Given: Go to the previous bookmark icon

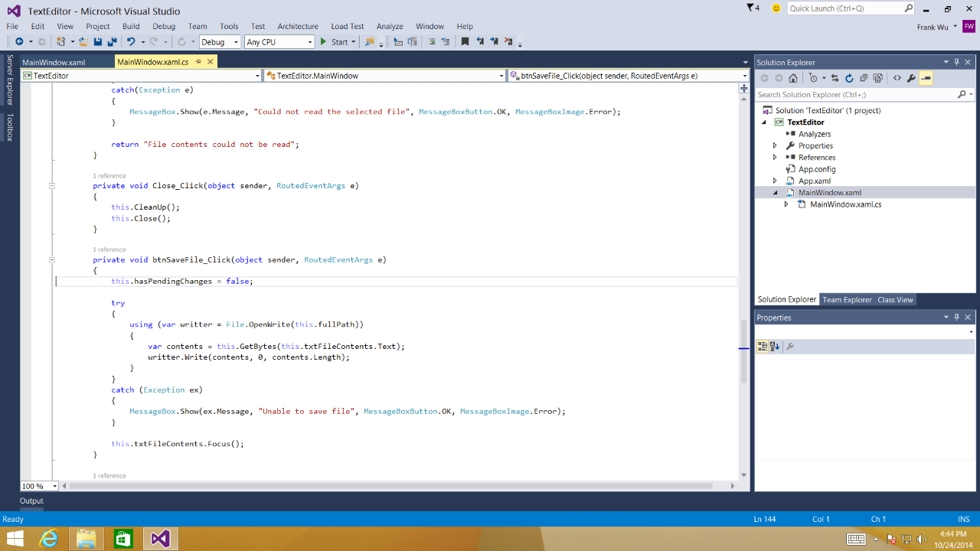Looking at the screenshot, I should pyautogui.click(x=480, y=42).
